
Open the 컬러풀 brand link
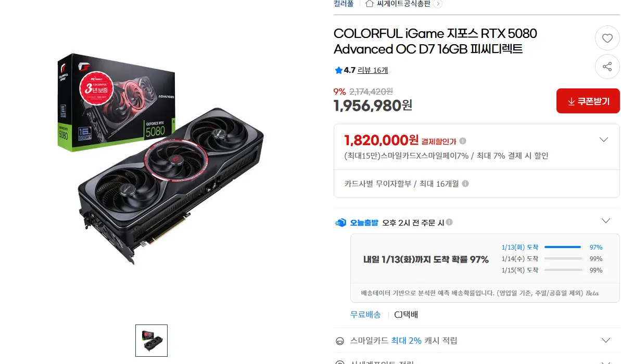click(x=344, y=4)
